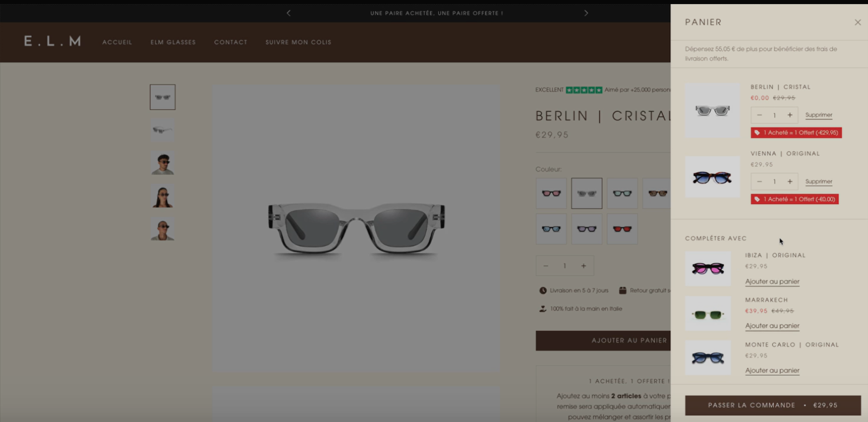The height and width of the screenshot is (422, 868).
Task: Select the pink lens color swatch
Action: coord(551,193)
